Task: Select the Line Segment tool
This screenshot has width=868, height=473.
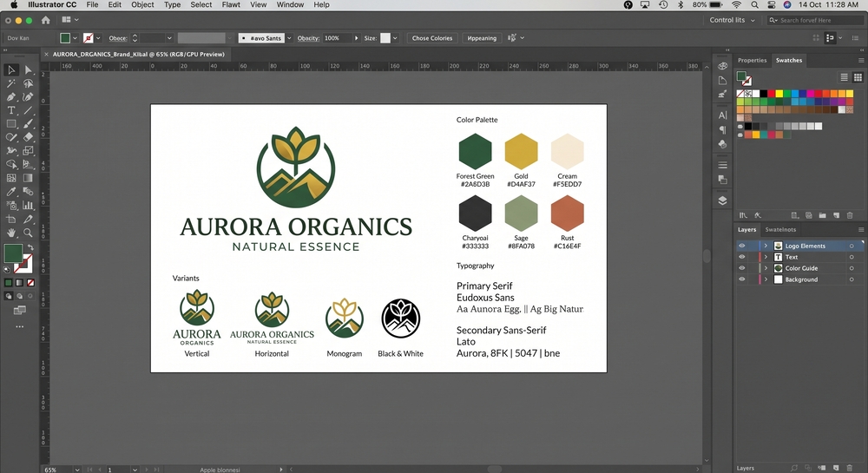Action: [29, 110]
